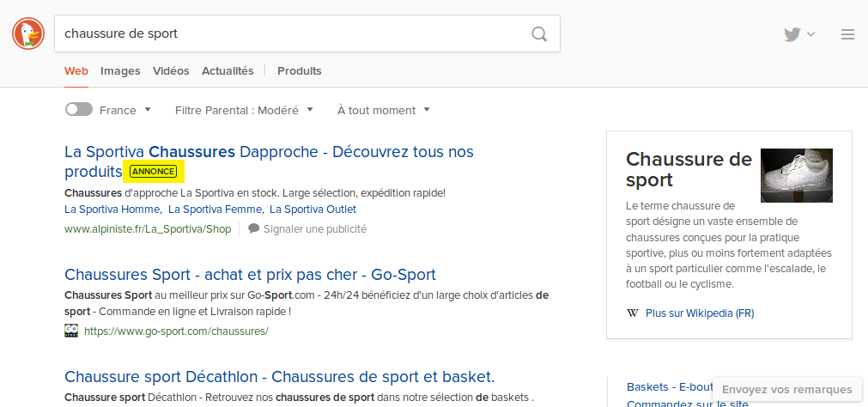Open the Actualités tab
Screen dimensions: 868x407
point(228,71)
